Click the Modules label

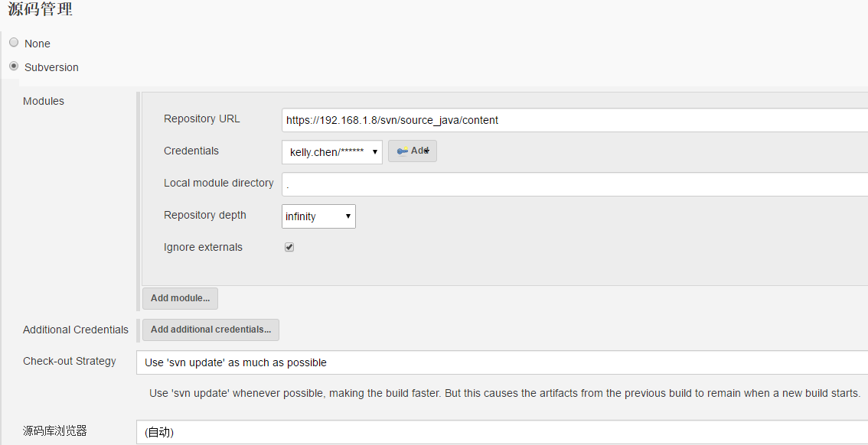click(44, 101)
